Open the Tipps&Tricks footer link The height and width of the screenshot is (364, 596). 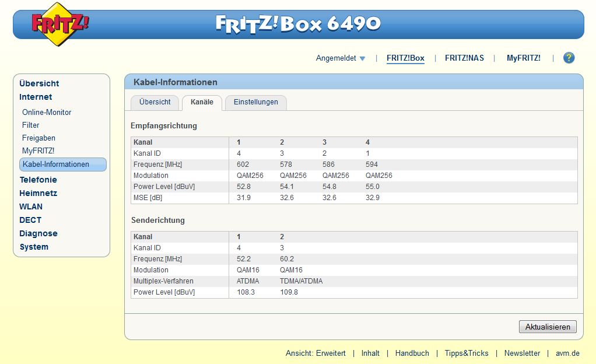coord(467,353)
